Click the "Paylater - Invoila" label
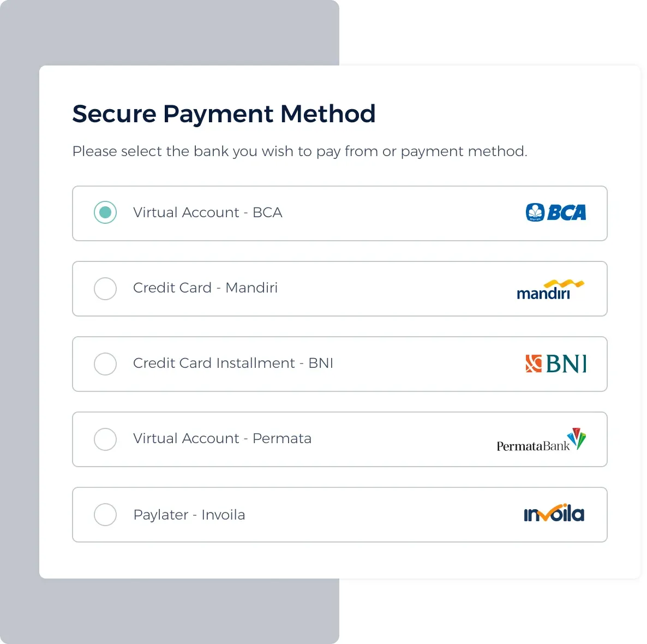 (x=189, y=515)
